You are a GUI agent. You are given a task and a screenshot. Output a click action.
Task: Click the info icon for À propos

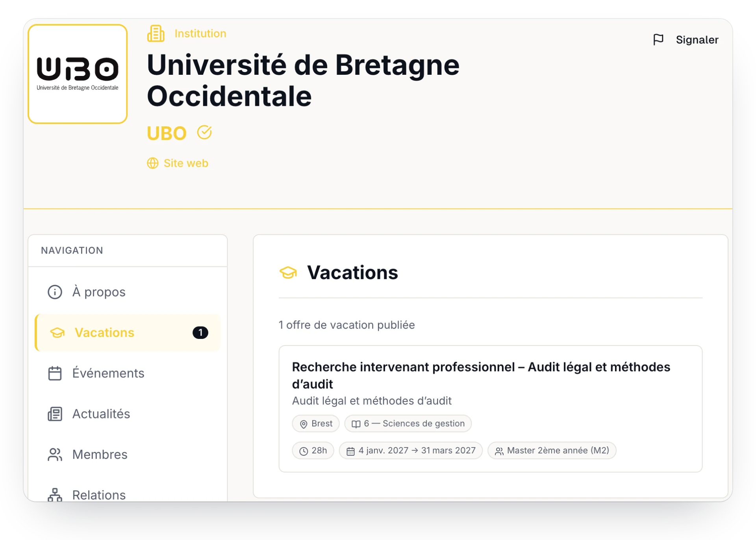[x=55, y=292]
